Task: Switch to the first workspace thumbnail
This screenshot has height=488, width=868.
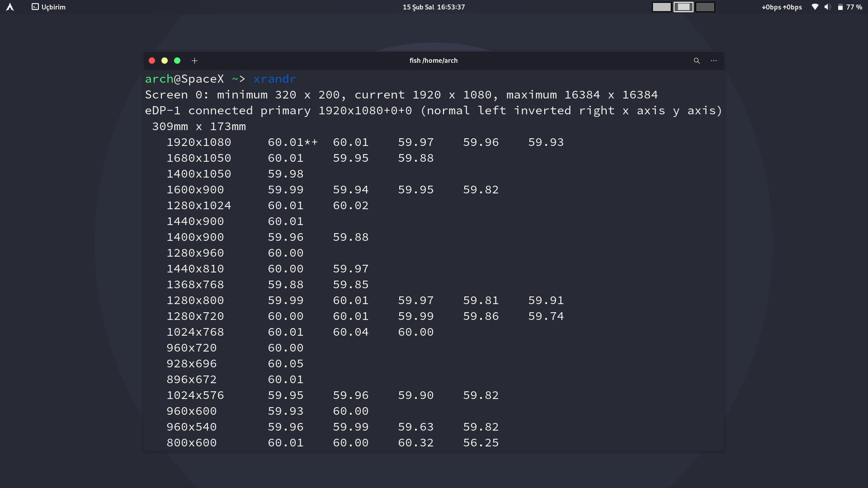Action: click(x=661, y=7)
